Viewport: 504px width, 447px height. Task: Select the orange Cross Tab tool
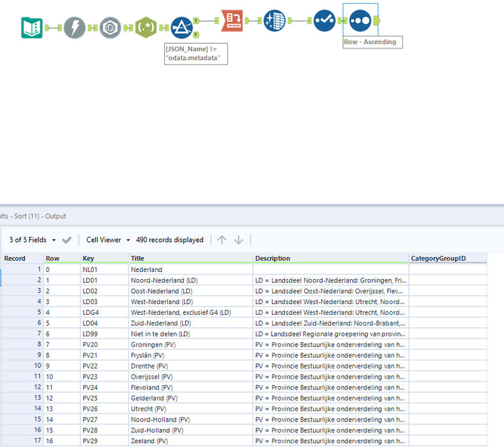232,20
